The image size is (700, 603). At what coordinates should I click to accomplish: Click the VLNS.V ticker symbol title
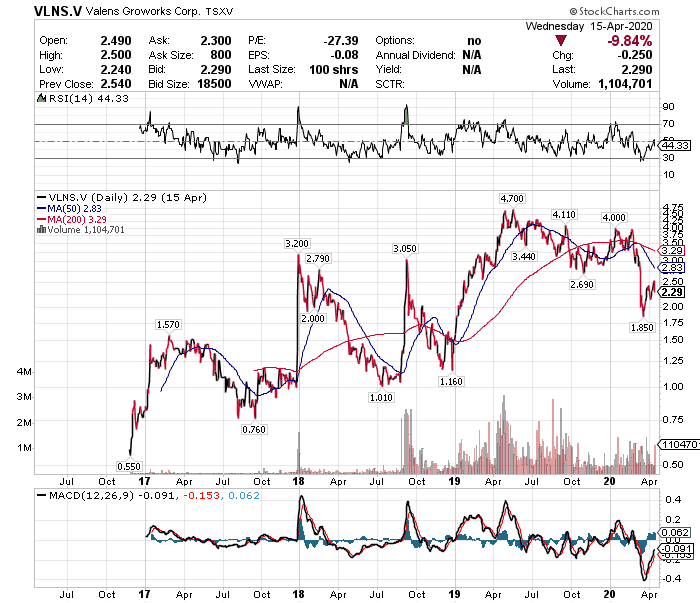coord(58,11)
